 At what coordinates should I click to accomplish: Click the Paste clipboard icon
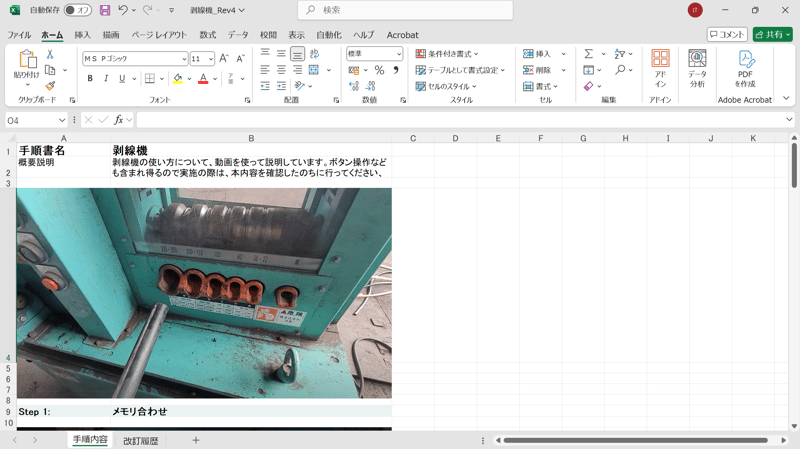[27, 59]
